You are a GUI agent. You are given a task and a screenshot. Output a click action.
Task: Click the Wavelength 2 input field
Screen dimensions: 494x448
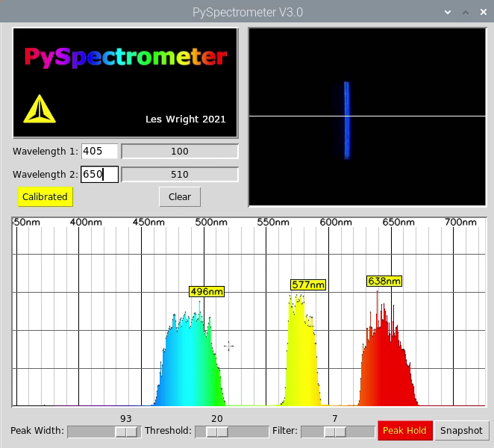(x=99, y=174)
